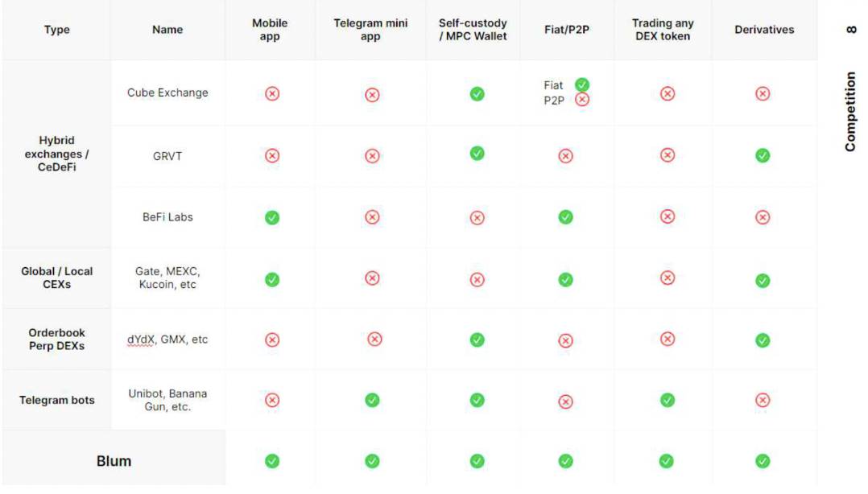This screenshot has width=868, height=494.
Task: Click the green check beside Fiat label
Action: pos(582,84)
